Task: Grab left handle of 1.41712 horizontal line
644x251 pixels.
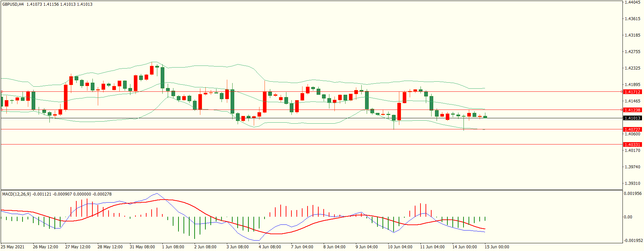Action: [2, 91]
